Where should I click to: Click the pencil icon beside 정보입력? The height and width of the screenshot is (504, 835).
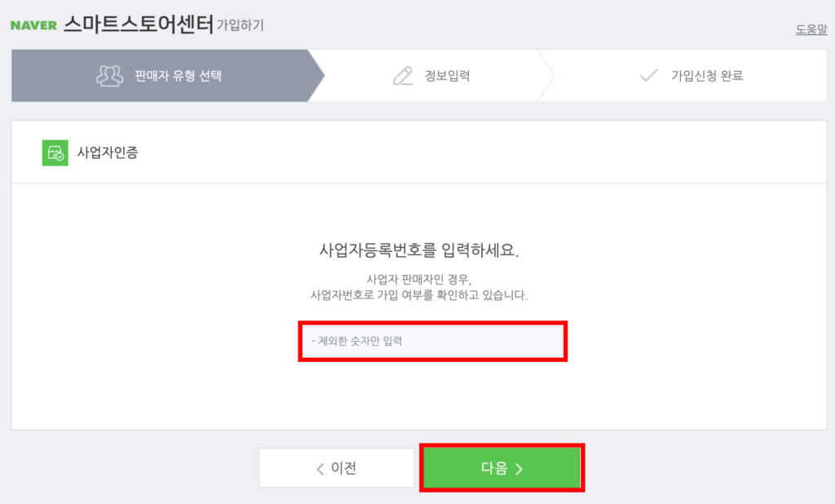pos(403,76)
